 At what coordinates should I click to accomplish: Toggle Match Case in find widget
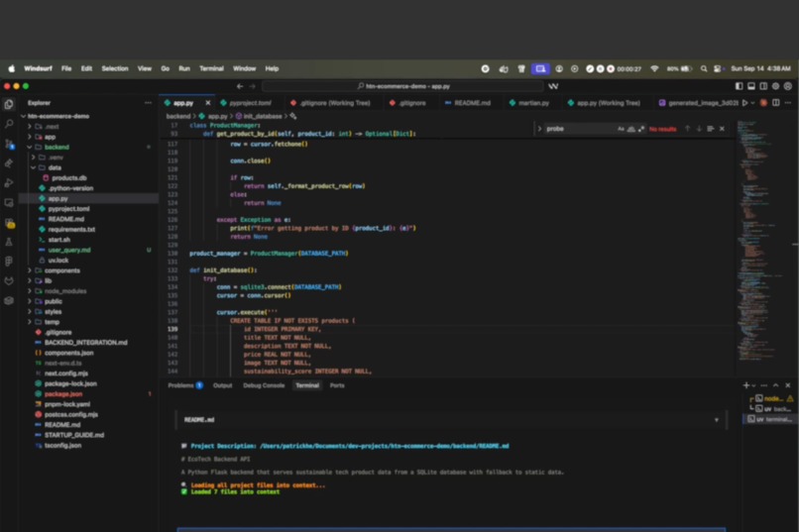[x=621, y=129]
